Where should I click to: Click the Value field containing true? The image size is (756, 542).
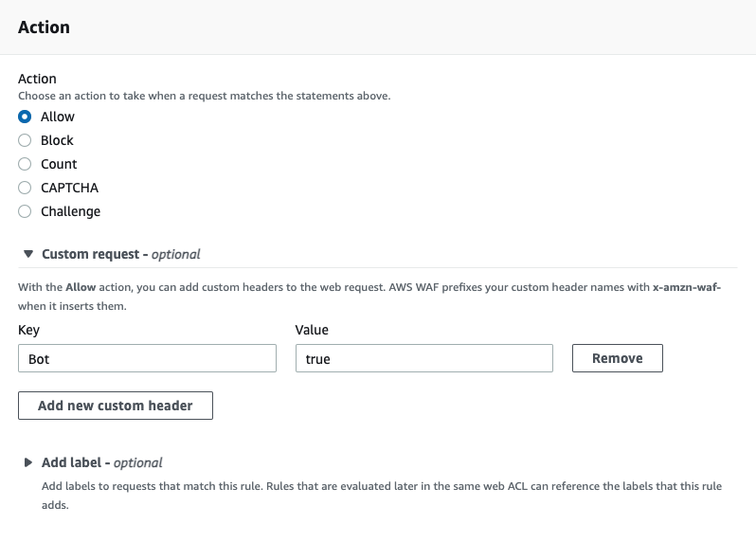coord(423,358)
